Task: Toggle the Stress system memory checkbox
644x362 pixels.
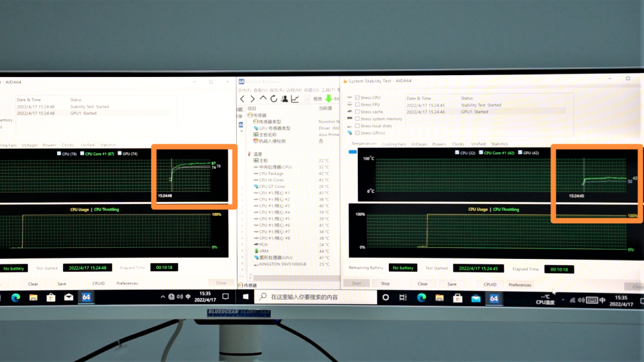Action: (357, 119)
